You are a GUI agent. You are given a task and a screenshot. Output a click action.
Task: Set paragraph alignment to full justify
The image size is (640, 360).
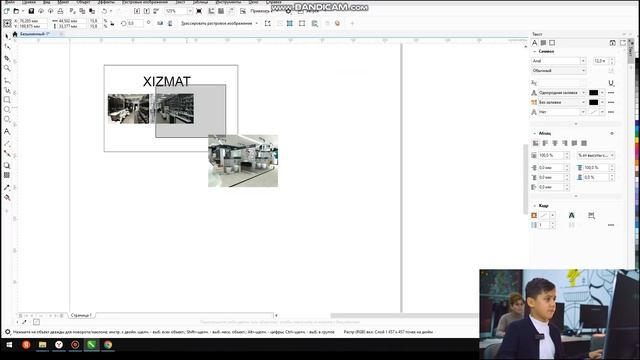[574, 143]
